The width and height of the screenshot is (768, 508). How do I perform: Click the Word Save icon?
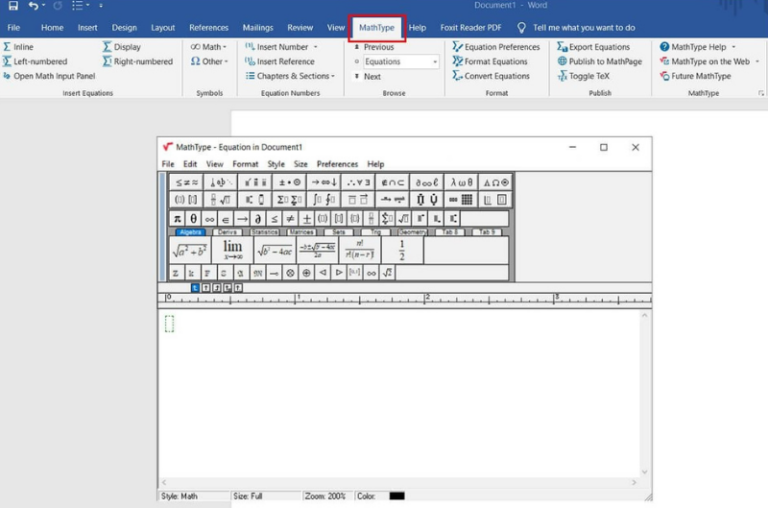coord(13,5)
